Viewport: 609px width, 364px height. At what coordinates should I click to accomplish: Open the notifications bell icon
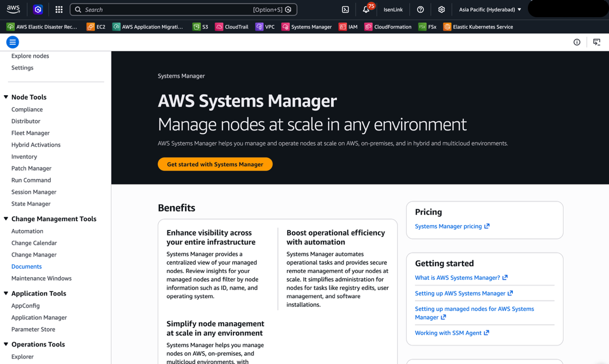point(366,9)
